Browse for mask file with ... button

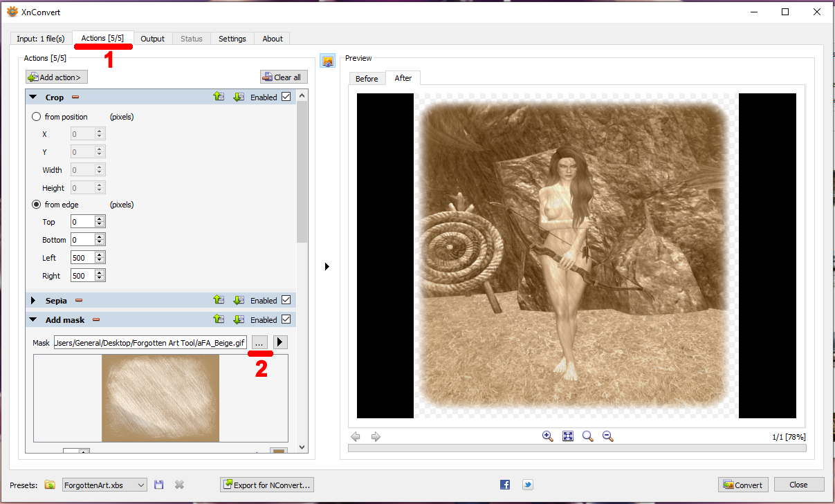259,342
